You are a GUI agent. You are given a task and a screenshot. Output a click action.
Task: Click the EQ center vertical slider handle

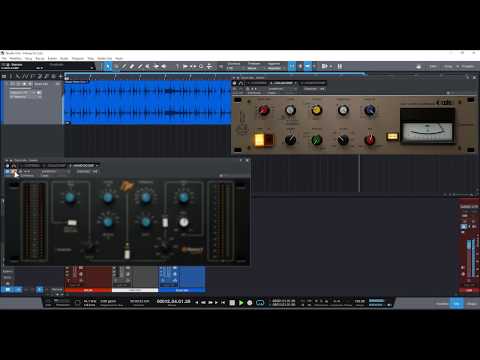coord(127,254)
